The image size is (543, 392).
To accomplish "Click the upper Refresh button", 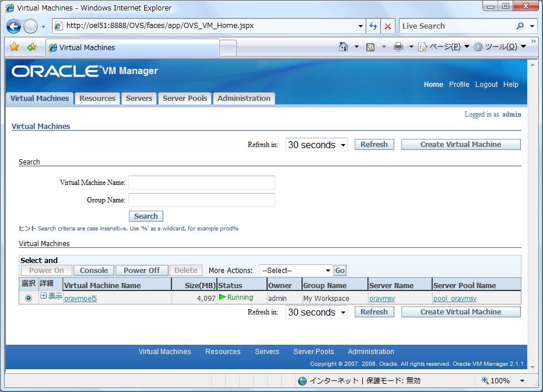I will pos(374,145).
